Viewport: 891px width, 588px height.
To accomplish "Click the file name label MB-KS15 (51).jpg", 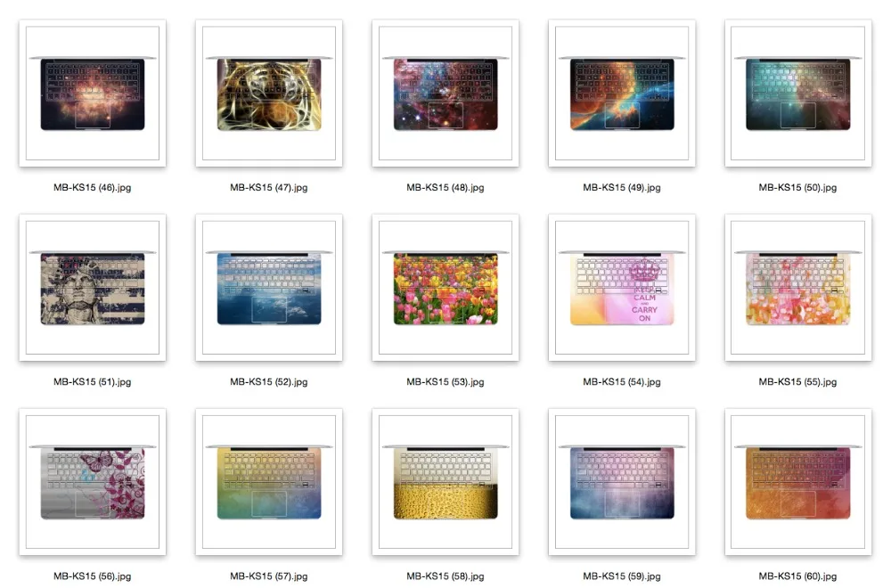I will pos(93,382).
